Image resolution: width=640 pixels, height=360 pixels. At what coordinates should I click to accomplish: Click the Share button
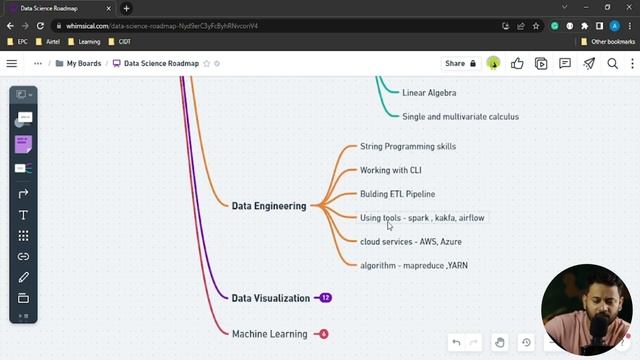pos(460,64)
